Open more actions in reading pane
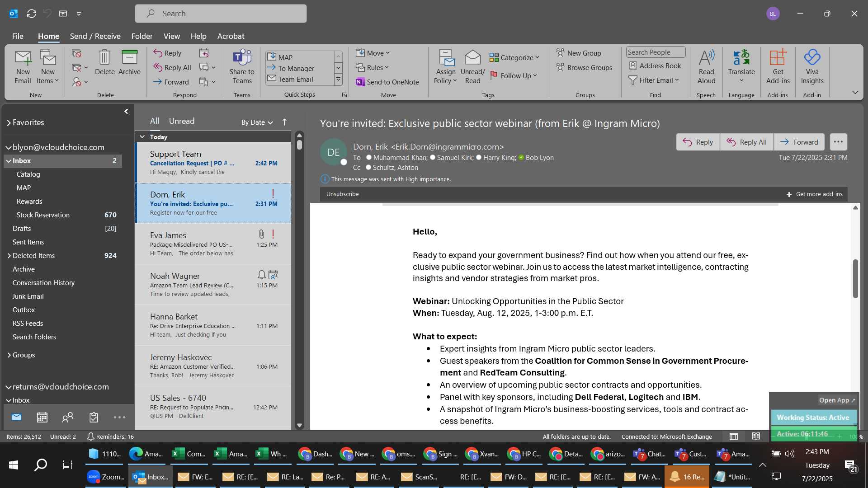The height and width of the screenshot is (488, 868). (838, 142)
